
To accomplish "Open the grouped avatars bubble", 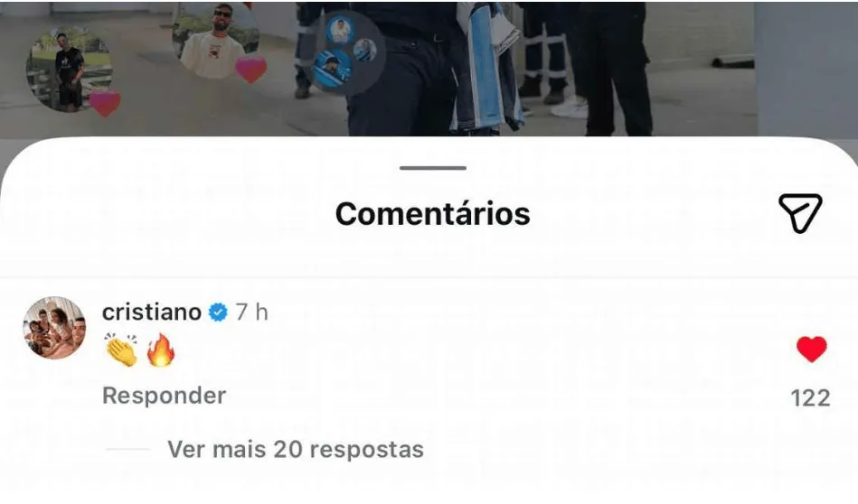I will click(344, 53).
